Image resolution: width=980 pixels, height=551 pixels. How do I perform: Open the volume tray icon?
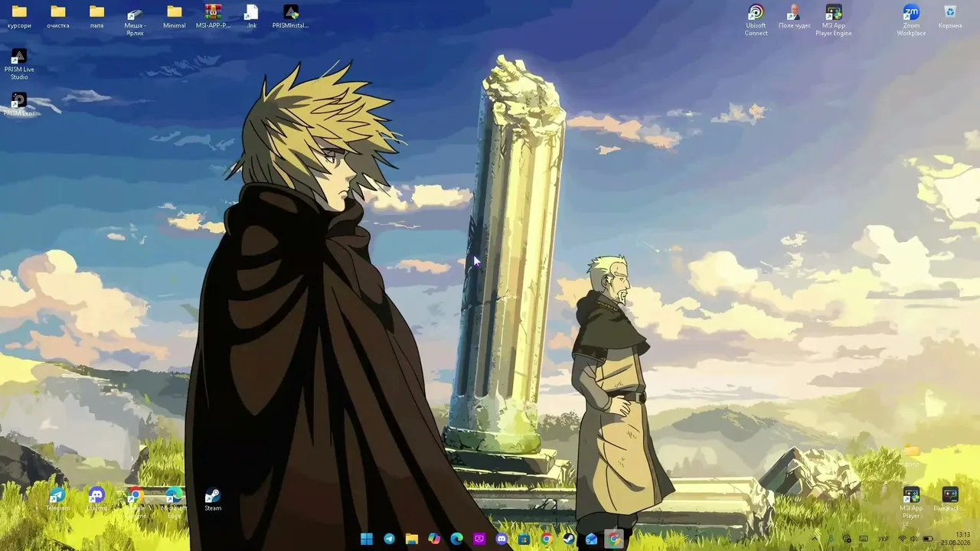914,539
